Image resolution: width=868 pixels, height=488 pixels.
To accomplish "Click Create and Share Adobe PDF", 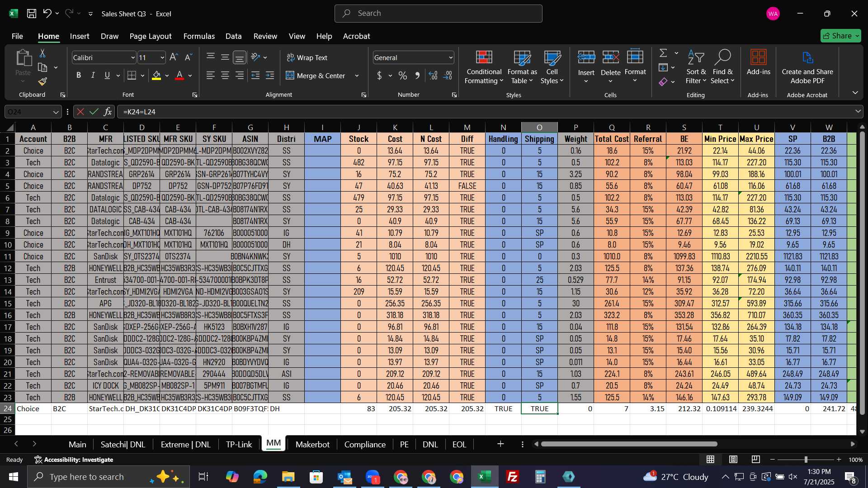I will (807, 68).
